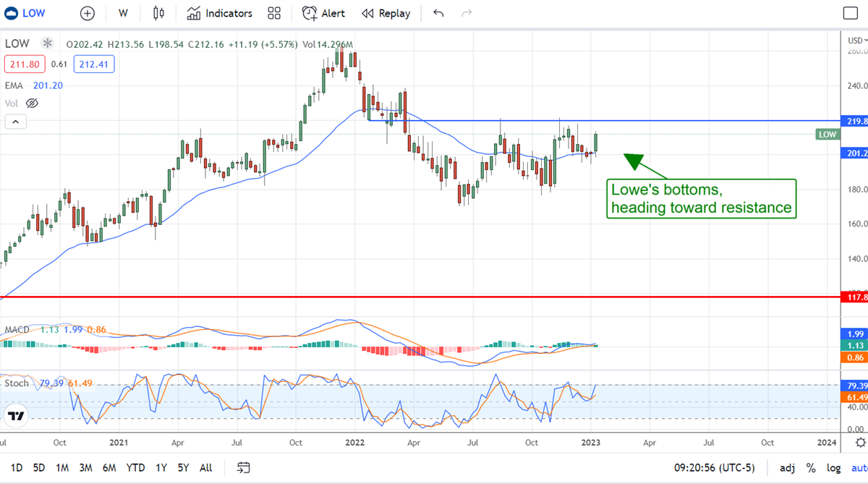Open the candlestick chart style icon
Image resolution: width=868 pixels, height=484 pixels.
point(159,13)
